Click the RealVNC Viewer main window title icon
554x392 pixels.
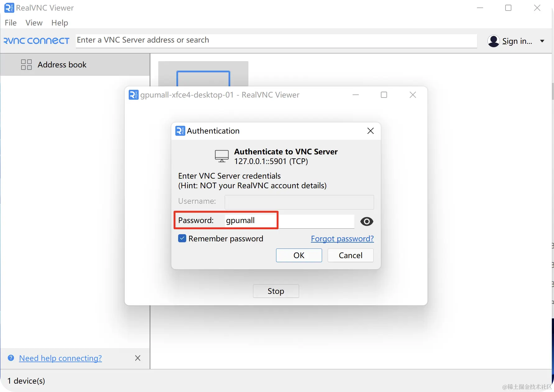click(x=9, y=8)
